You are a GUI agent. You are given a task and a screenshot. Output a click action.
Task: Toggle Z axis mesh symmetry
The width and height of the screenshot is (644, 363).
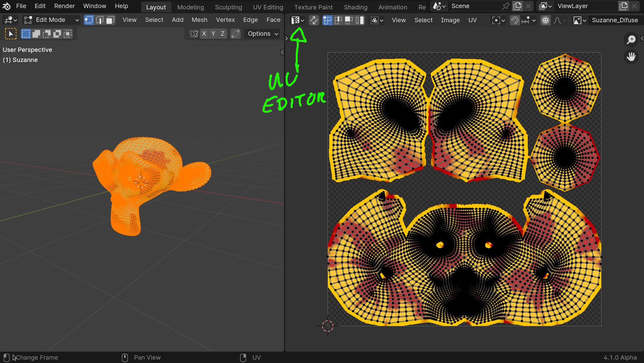point(222,34)
